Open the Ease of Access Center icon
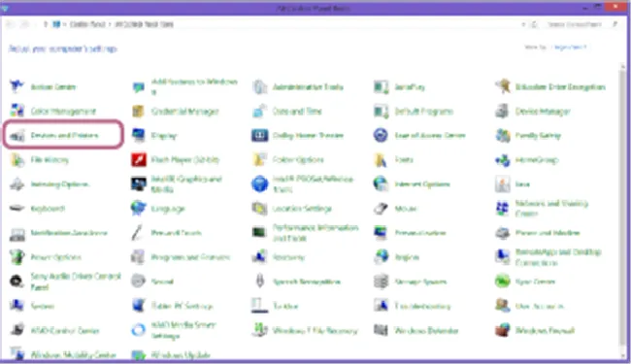631x364 pixels. pyautogui.click(x=381, y=136)
